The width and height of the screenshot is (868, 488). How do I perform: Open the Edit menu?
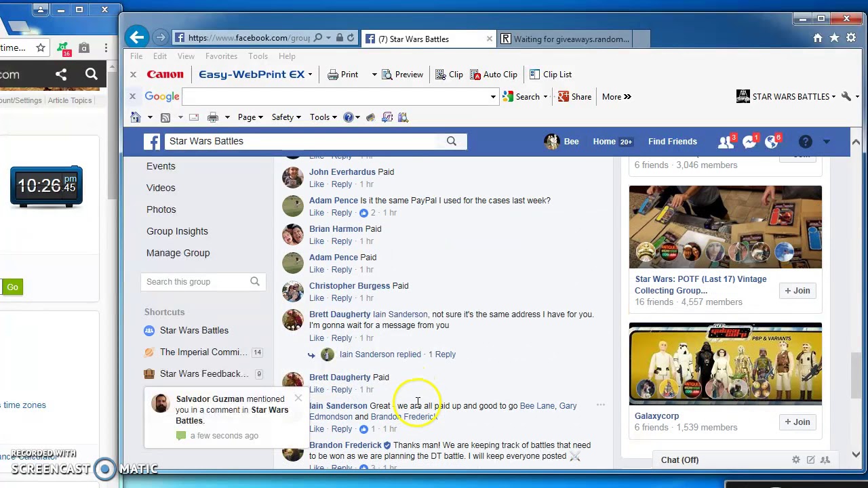point(160,56)
